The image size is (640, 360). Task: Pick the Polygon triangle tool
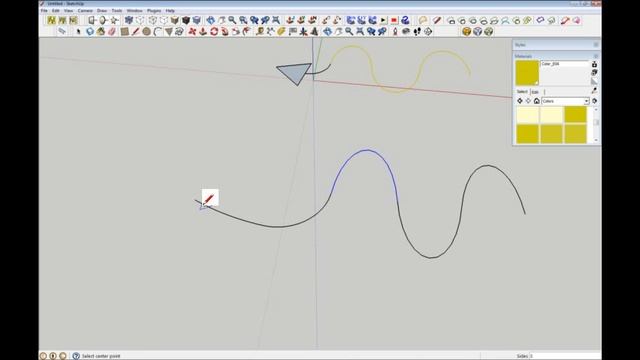(x=169, y=31)
